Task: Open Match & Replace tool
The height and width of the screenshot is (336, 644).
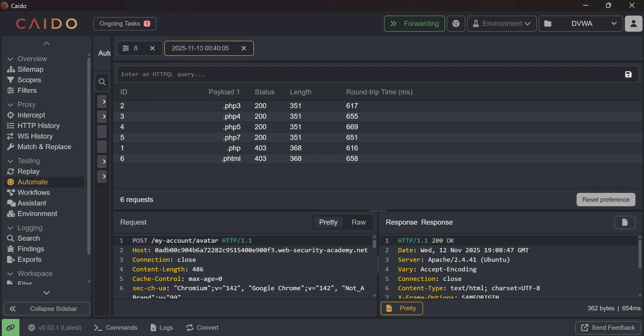Action: pyautogui.click(x=44, y=147)
